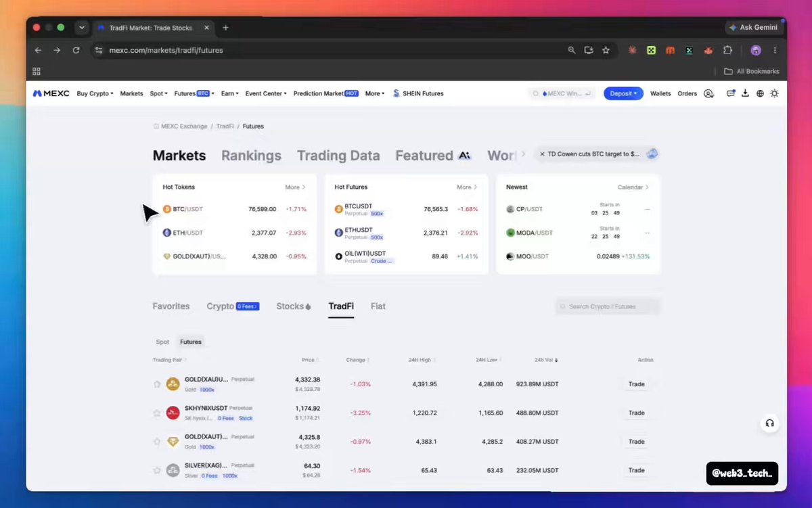Sort table by Change column

pyautogui.click(x=358, y=360)
